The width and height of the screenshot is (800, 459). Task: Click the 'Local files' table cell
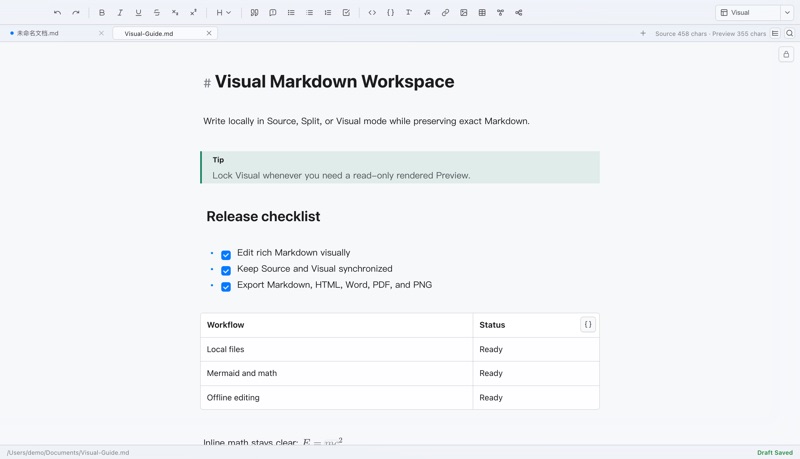tap(337, 349)
